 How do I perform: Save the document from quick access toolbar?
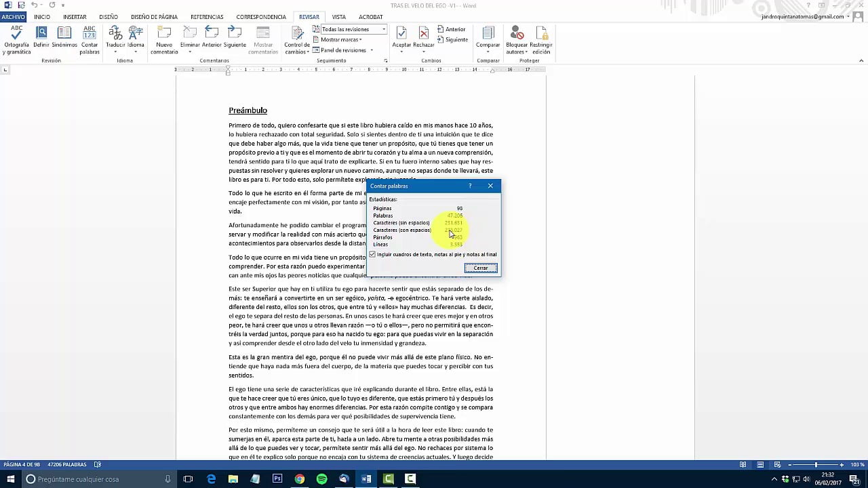(x=21, y=5)
